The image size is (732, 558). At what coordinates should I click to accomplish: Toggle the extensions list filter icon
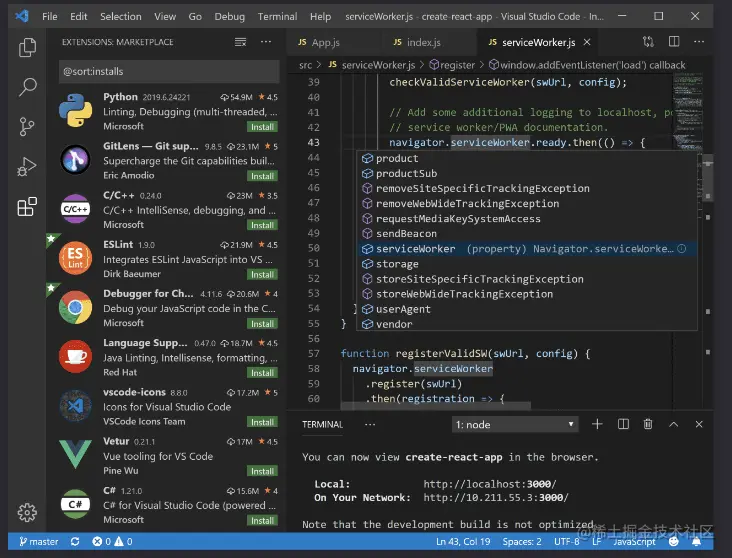(240, 42)
